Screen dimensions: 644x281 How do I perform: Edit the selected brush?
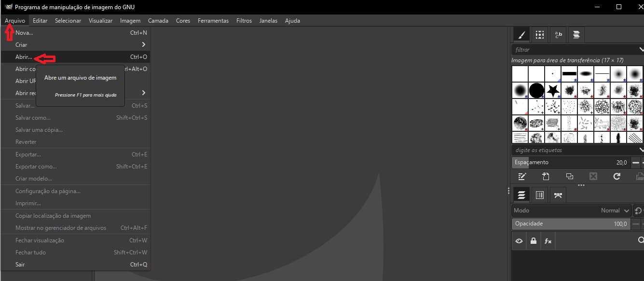click(521, 176)
